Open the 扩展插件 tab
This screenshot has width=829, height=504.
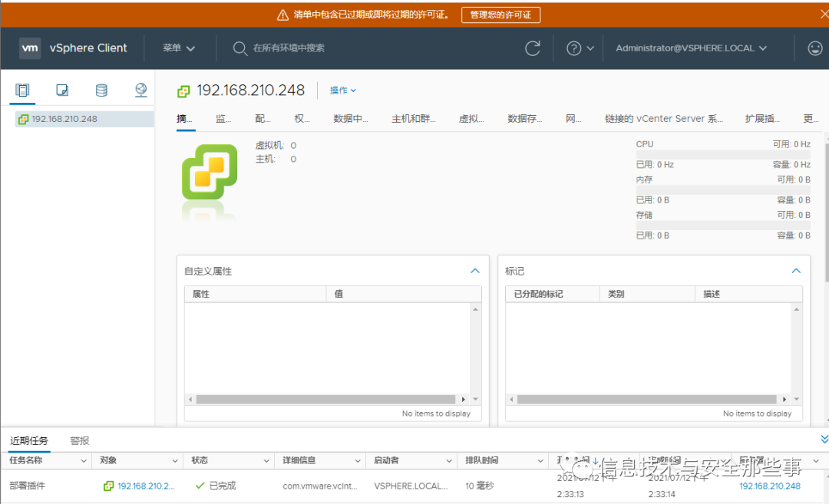coord(762,119)
